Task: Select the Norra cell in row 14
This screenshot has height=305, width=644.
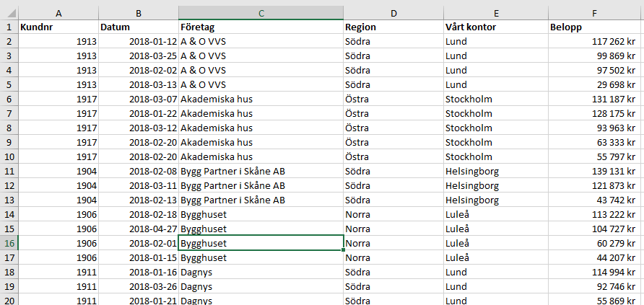Action: coord(393,214)
